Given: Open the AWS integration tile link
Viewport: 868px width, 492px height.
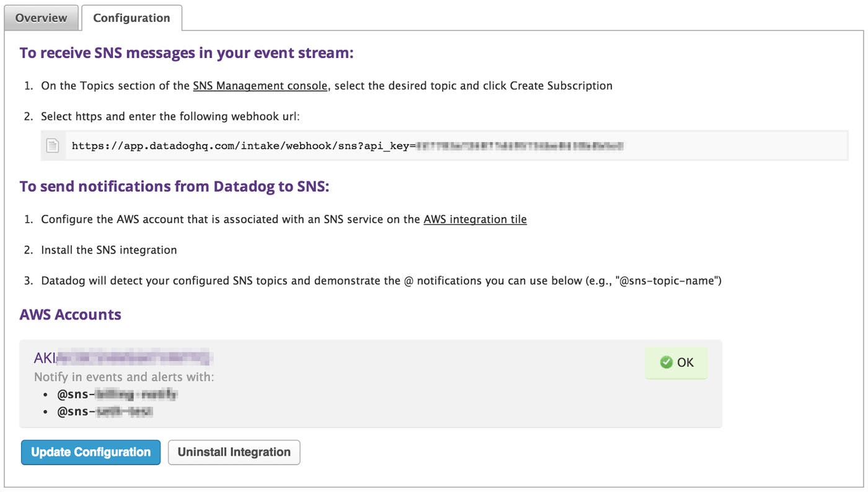Looking at the screenshot, I should tap(475, 219).
